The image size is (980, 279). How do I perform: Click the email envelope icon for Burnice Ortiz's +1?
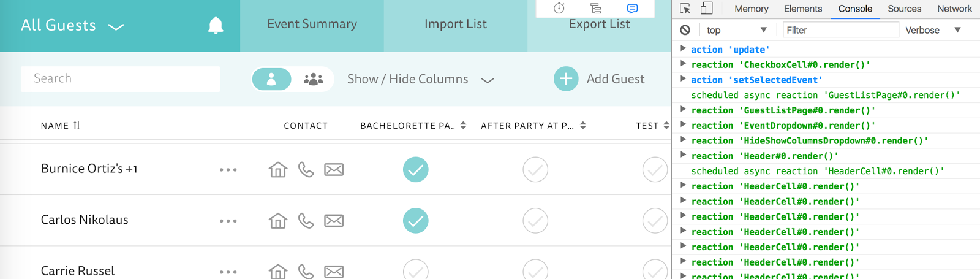tap(334, 169)
